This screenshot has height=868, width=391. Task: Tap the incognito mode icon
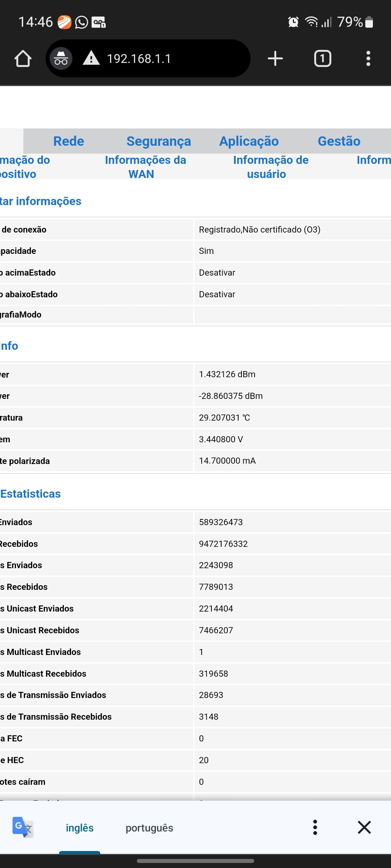coord(61,59)
